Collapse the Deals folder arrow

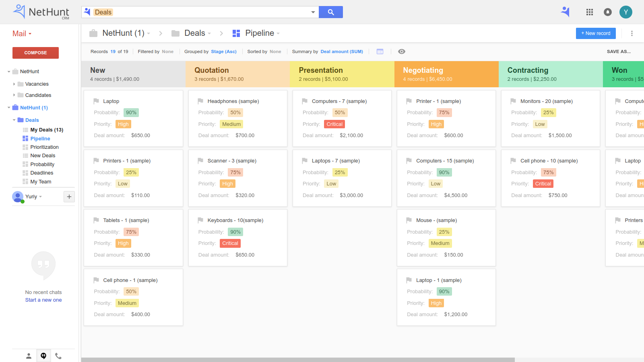tap(14, 120)
